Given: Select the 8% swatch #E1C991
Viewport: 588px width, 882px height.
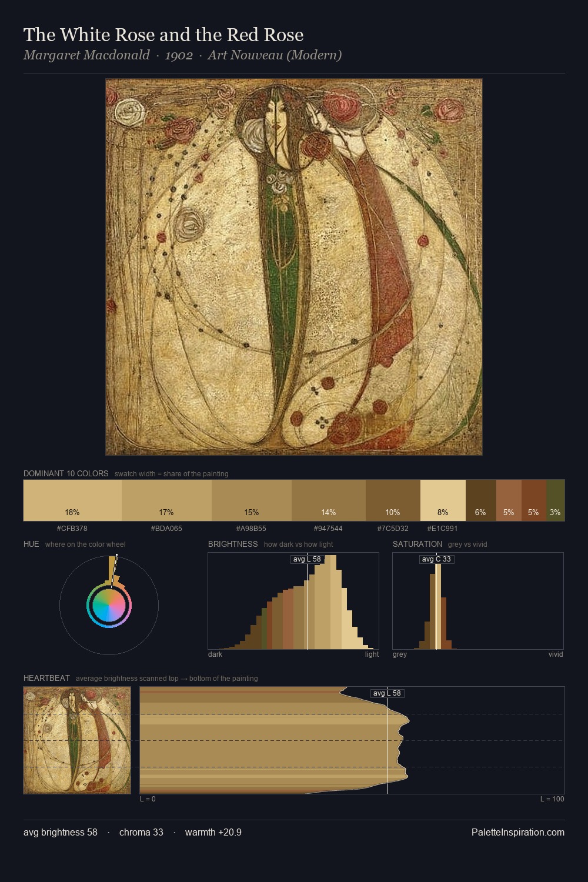Looking at the screenshot, I should (x=443, y=500).
